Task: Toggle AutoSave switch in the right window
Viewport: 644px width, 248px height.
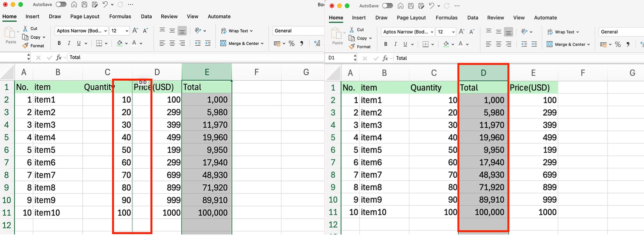Action: (x=387, y=6)
